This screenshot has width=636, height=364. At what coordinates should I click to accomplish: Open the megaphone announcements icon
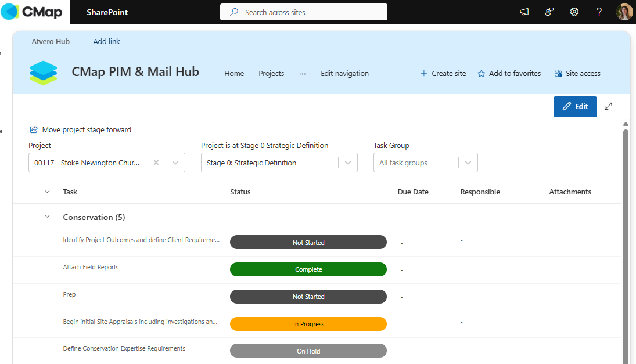click(524, 12)
